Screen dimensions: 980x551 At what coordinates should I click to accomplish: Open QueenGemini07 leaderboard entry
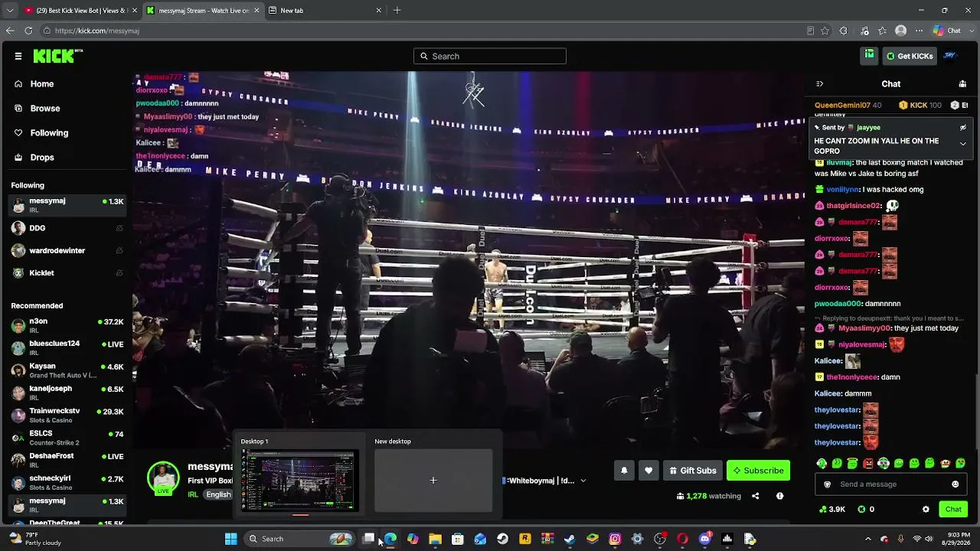(x=848, y=105)
